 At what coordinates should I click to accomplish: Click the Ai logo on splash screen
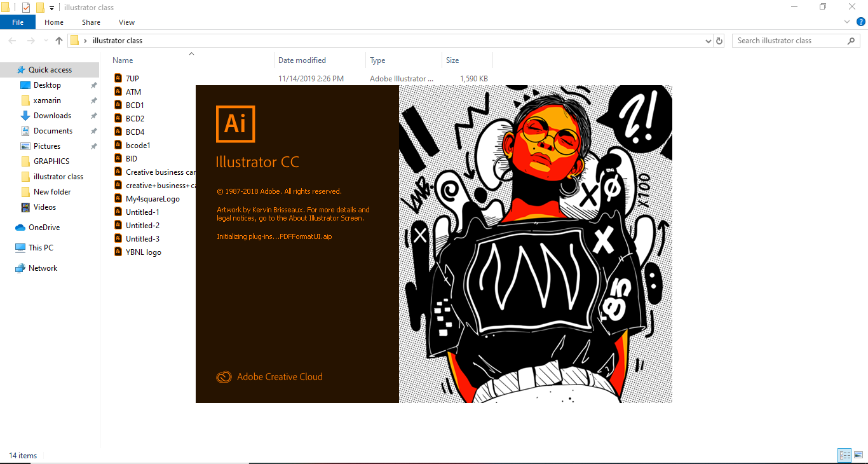click(x=235, y=123)
